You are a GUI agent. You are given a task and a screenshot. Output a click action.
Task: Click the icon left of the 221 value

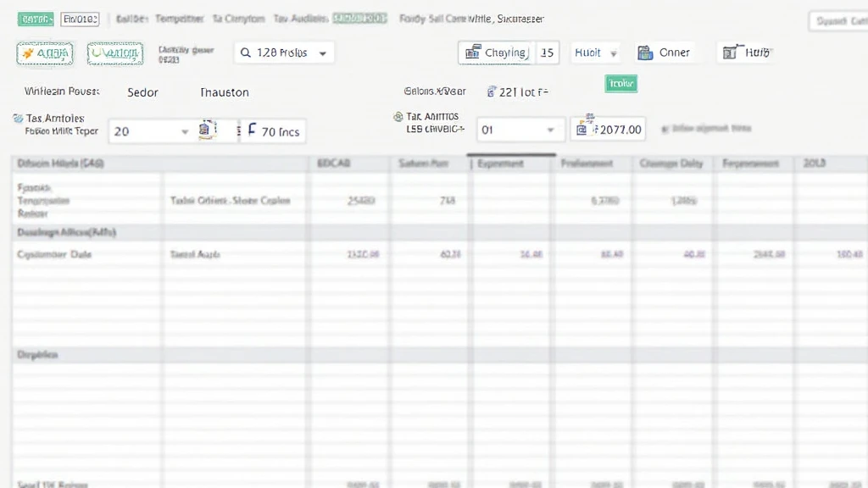click(492, 91)
